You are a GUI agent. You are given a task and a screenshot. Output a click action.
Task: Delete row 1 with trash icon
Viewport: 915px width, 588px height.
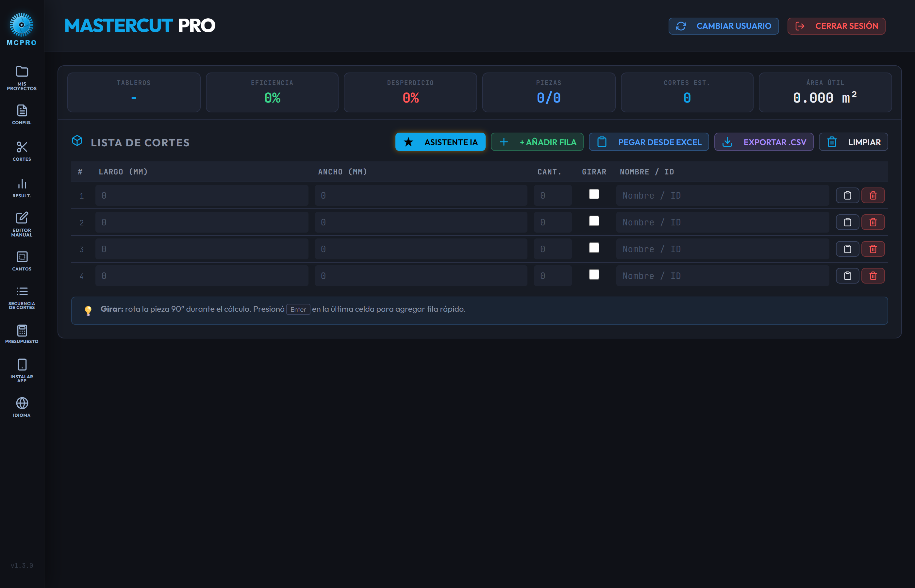point(873,195)
